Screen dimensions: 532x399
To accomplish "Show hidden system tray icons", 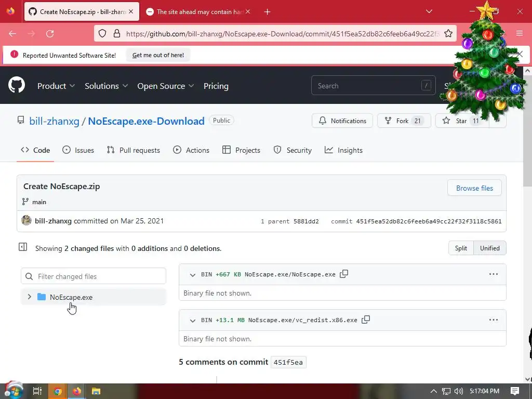I will [433, 391].
